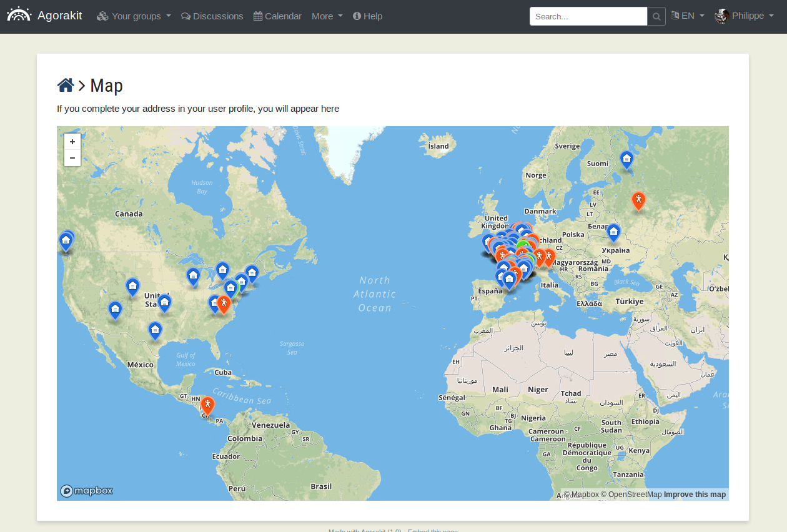Expand the Your groups dropdown
Viewport: 787px width, 532px height.
(134, 16)
